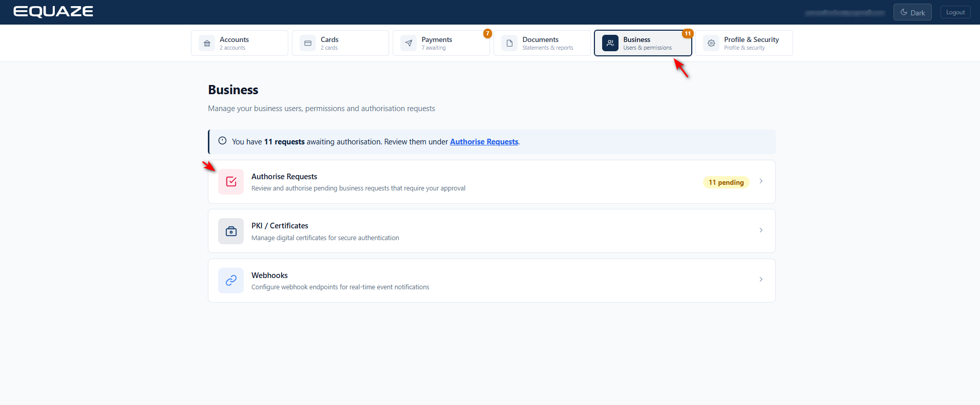
Task: Expand the PKI / Certificates row chevron
Action: (x=761, y=230)
